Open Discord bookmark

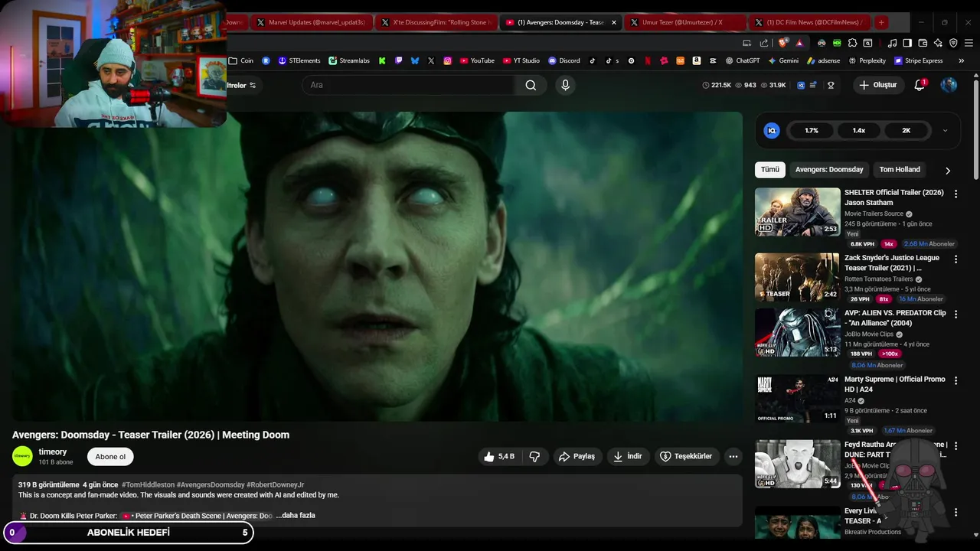point(564,60)
